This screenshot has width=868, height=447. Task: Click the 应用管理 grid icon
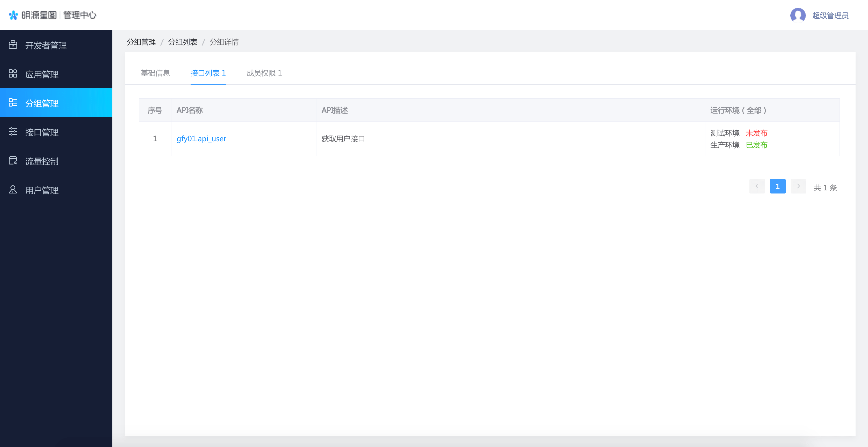click(13, 74)
